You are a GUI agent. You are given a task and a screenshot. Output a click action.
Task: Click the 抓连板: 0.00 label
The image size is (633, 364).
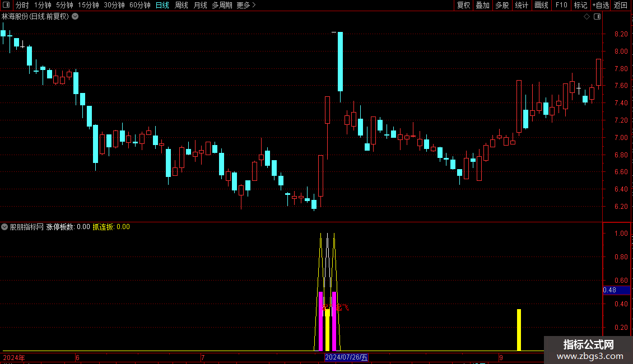pyautogui.click(x=111, y=227)
